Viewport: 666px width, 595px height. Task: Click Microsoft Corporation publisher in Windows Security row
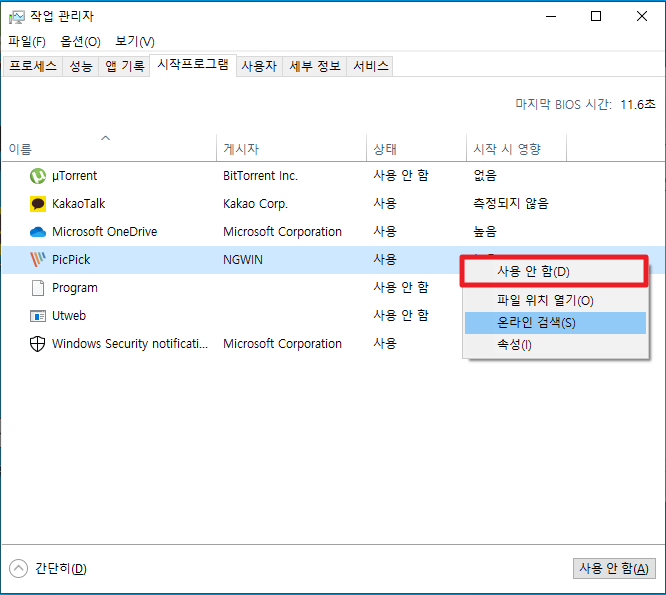(282, 344)
